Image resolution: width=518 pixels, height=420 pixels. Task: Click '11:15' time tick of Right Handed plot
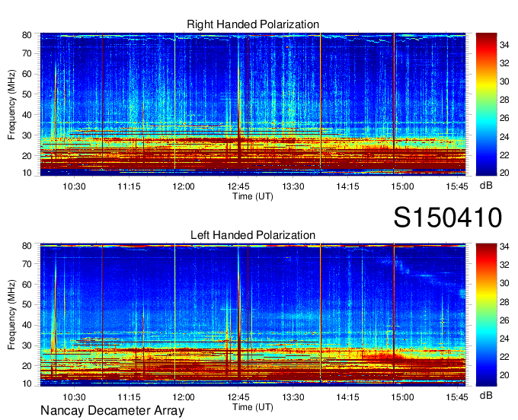coord(129,186)
